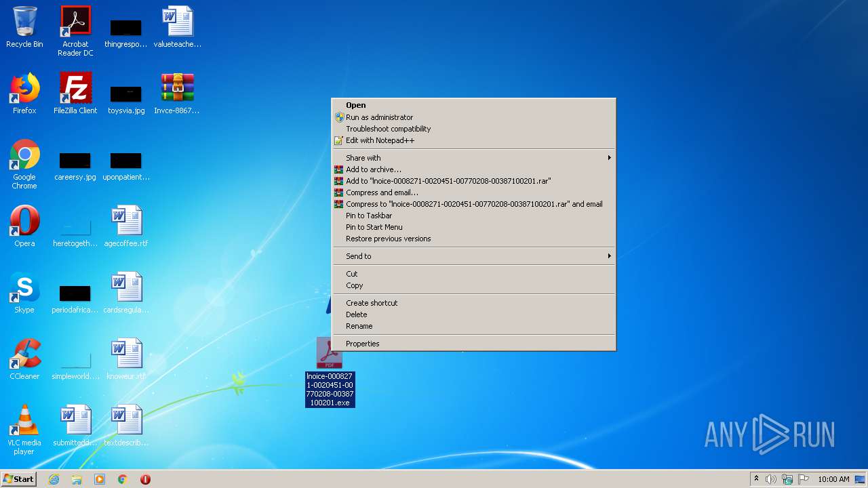Image resolution: width=868 pixels, height=488 pixels.
Task: Open Windows Media Player taskbar icon
Action: (100, 479)
